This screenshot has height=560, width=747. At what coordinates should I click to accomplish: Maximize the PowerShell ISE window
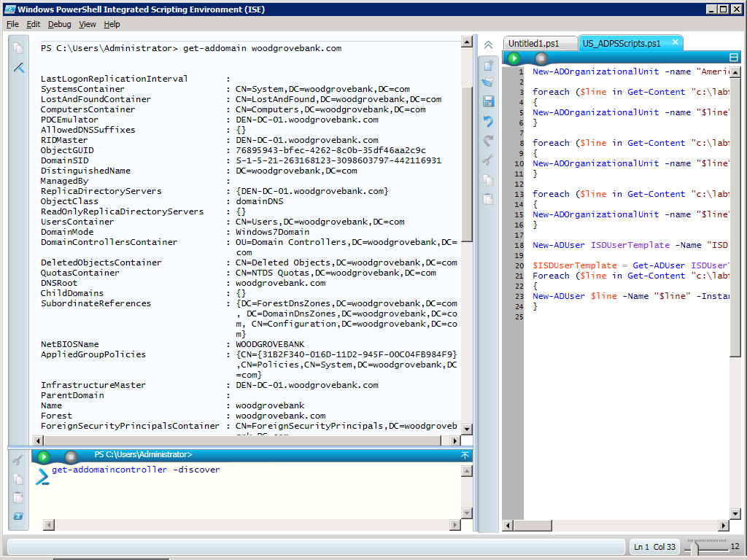[x=723, y=9]
